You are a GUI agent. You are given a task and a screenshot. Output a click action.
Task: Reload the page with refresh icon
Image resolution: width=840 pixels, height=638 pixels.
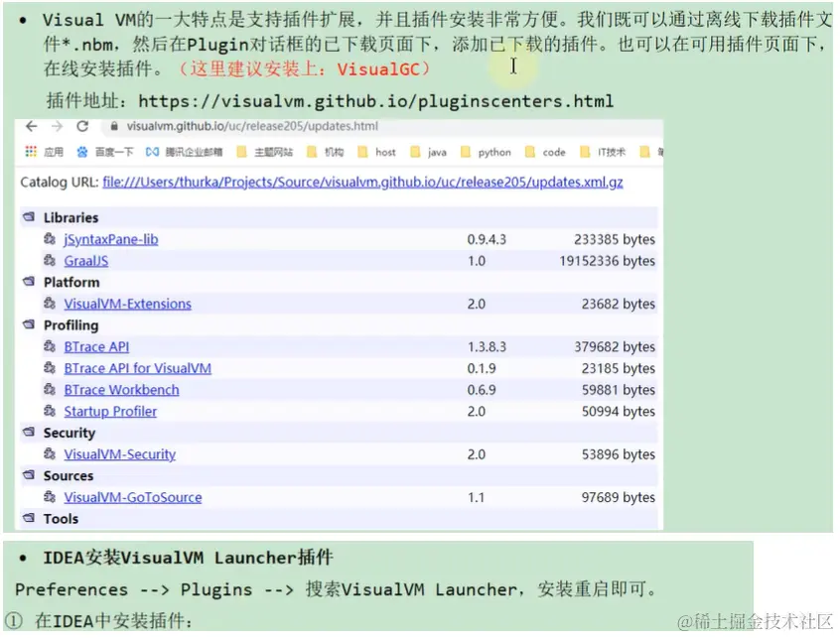[x=82, y=126]
